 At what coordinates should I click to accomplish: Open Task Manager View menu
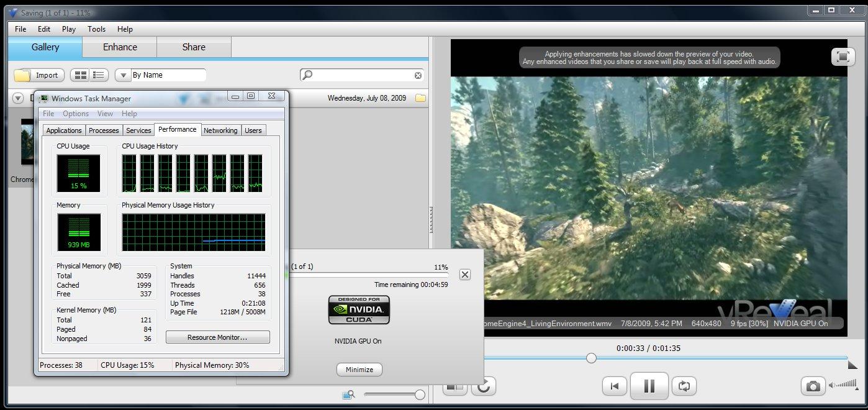[x=105, y=114]
